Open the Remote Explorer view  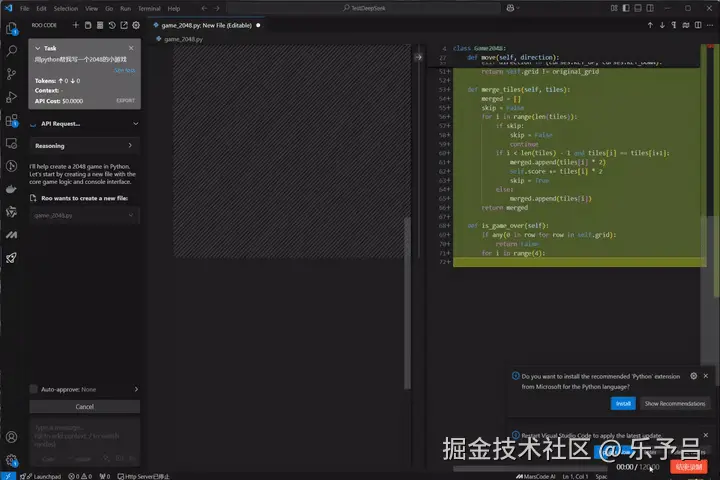11,143
